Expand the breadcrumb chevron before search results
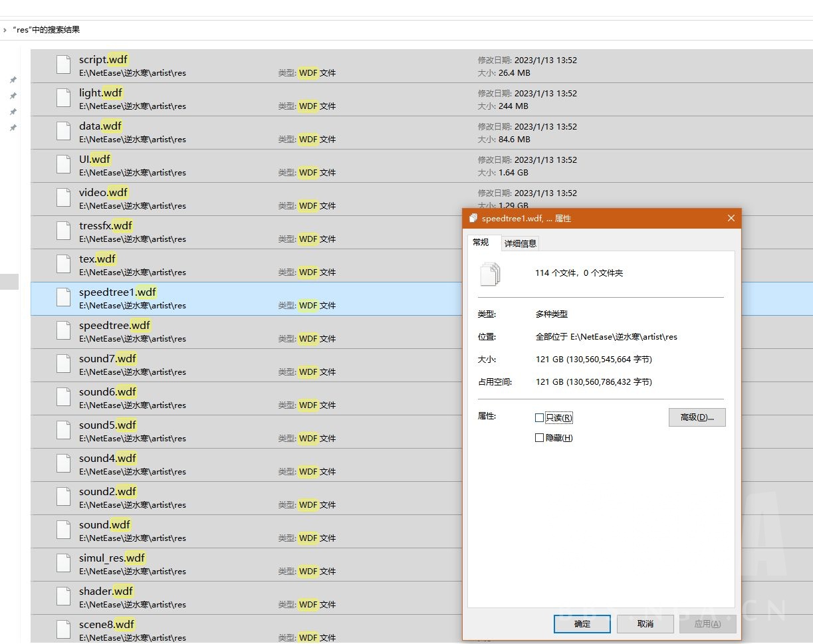The height and width of the screenshot is (644, 813). pos(5,30)
